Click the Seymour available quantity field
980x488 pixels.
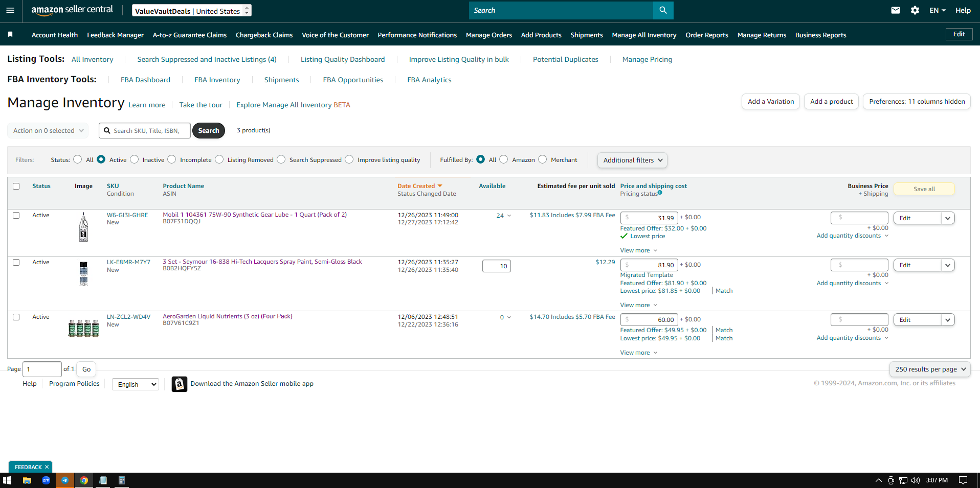[x=497, y=266]
